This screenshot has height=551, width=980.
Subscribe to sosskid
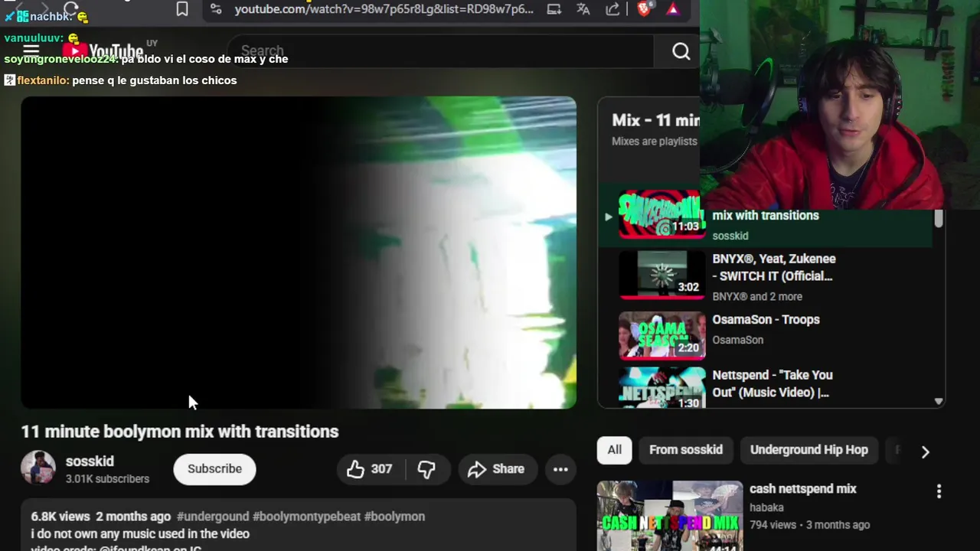(x=214, y=469)
